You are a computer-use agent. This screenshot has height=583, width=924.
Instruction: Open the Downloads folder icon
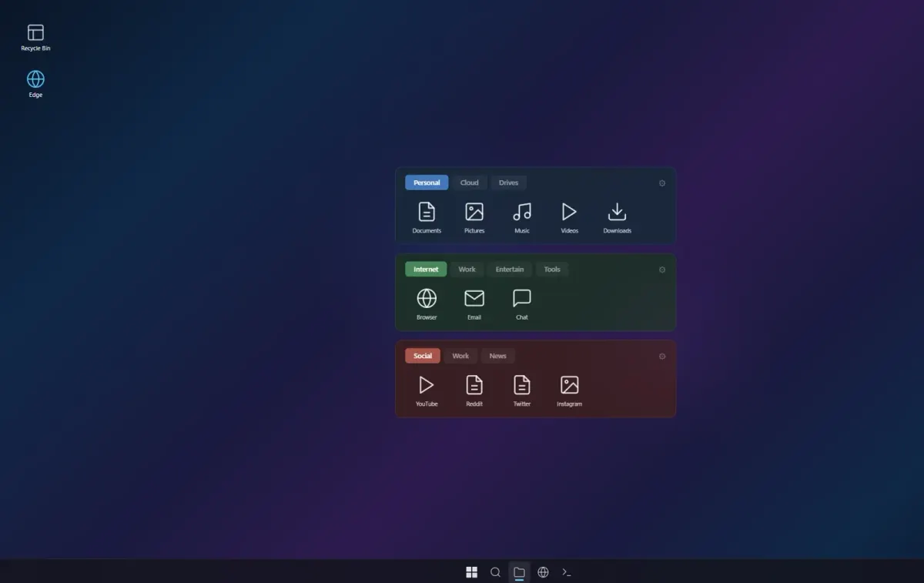pos(617,217)
